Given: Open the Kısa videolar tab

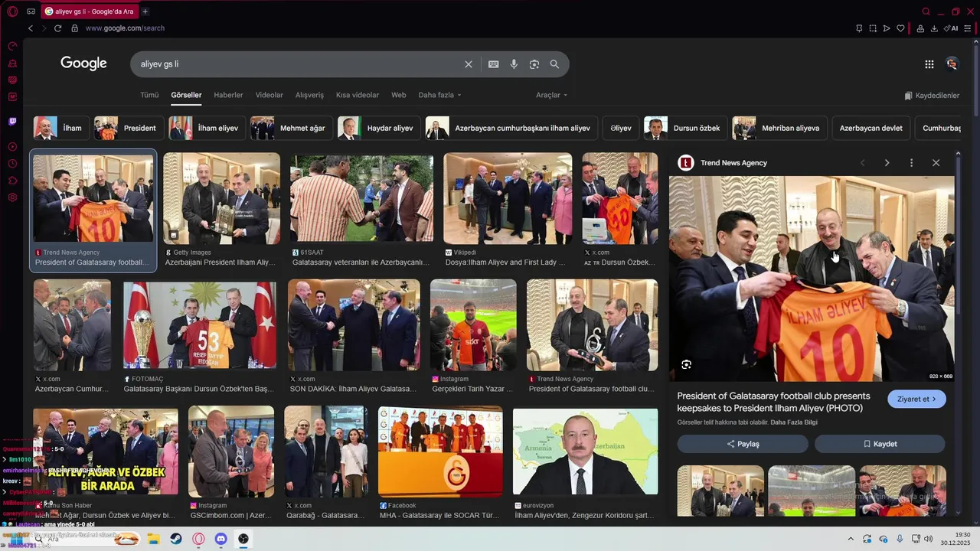Looking at the screenshot, I should coord(358,95).
